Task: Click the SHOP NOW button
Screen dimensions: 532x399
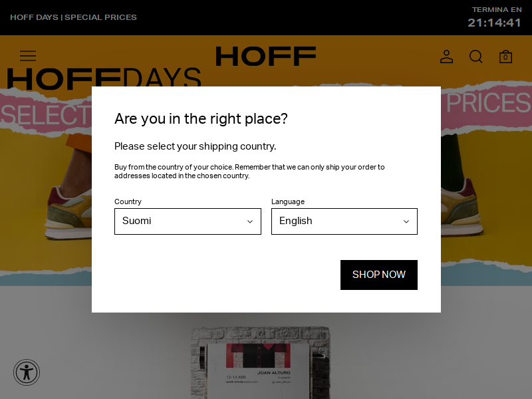Action: coord(379,275)
